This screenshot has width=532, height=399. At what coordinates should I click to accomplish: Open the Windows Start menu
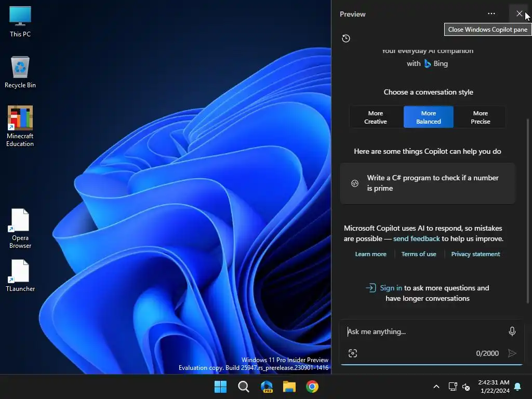click(220, 387)
